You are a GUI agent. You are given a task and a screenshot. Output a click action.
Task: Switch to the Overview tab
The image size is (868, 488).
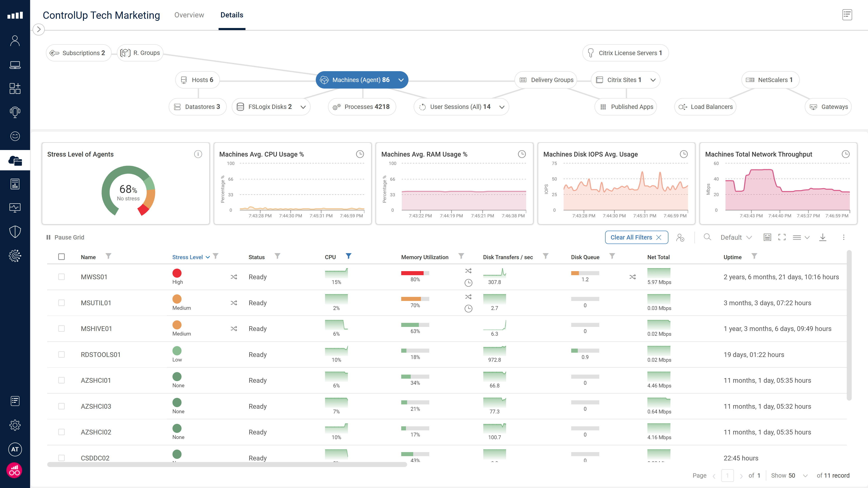click(189, 15)
